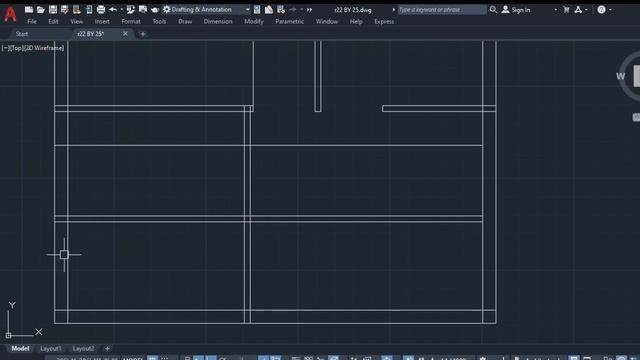Open the Sign In dropdown arrow

[x=556, y=9]
